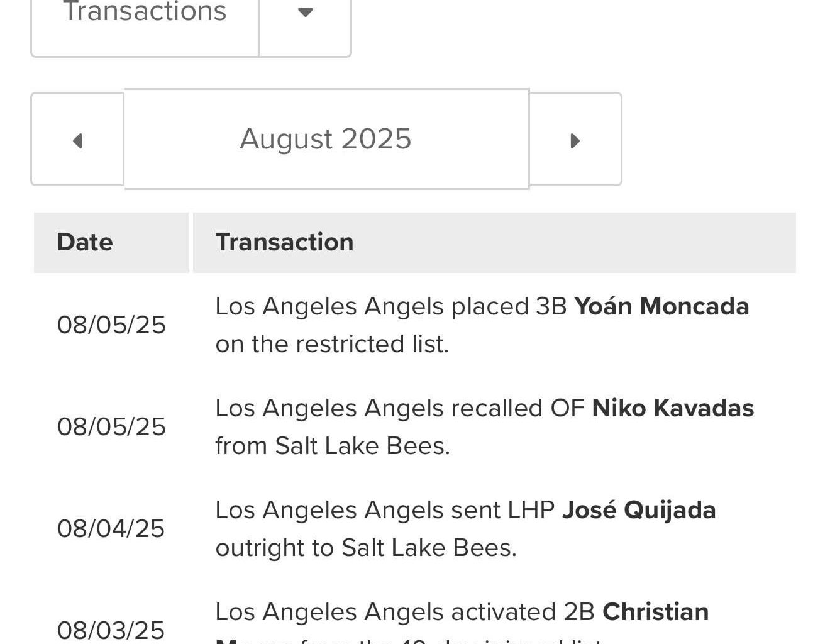The image size is (830, 644).
Task: Click the date beside Kavadas transaction
Action: coord(111,427)
